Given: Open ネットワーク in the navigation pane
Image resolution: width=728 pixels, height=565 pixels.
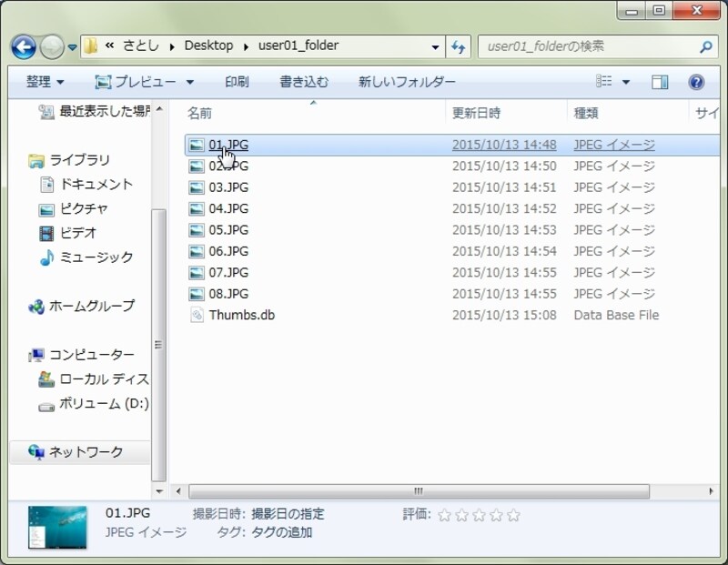Looking at the screenshot, I should tap(86, 452).
